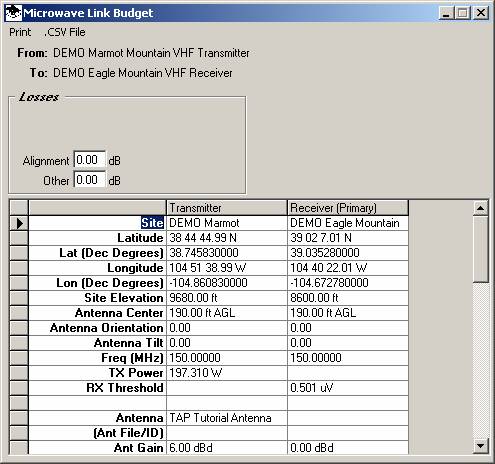Select the TAP Tutorial Antenna cell

tap(227, 418)
